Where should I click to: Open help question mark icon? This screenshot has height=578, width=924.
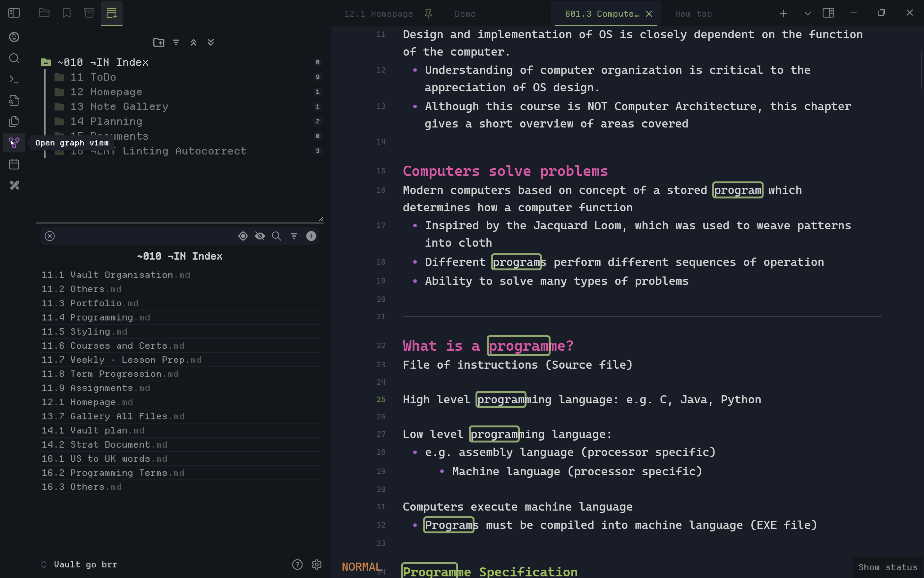coord(297,564)
